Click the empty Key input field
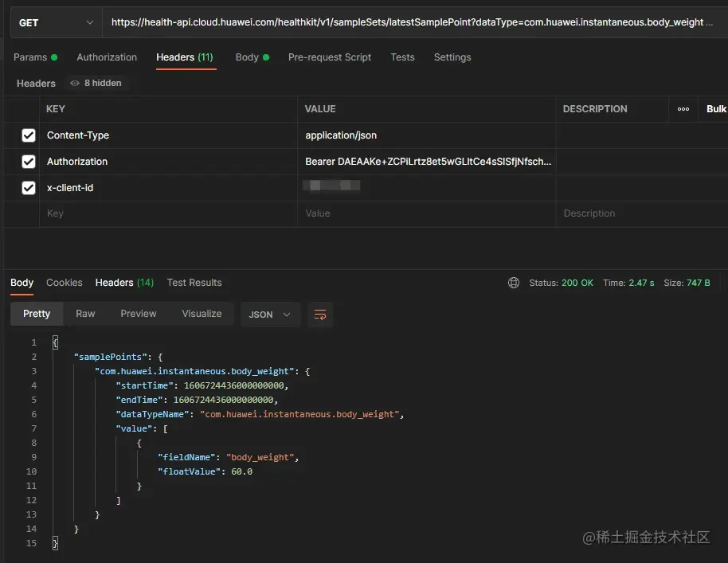 tap(168, 213)
